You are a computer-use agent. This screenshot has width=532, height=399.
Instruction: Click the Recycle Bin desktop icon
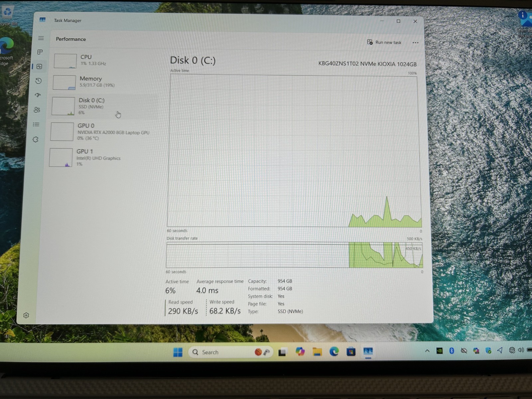click(x=7, y=15)
